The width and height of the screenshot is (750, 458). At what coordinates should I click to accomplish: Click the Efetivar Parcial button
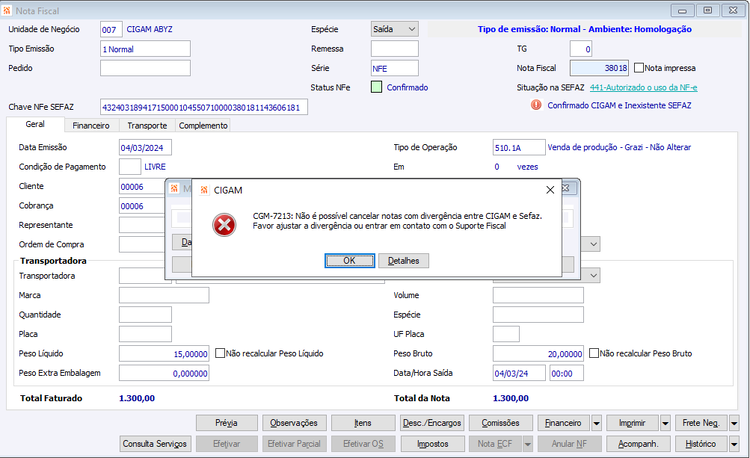point(294,444)
